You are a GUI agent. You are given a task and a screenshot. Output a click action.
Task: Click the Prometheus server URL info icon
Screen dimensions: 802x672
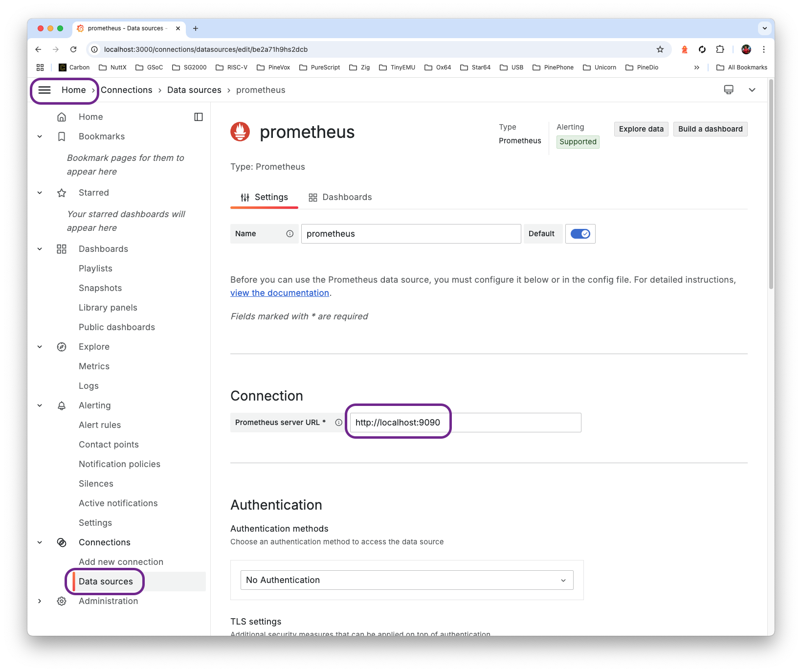[338, 423]
